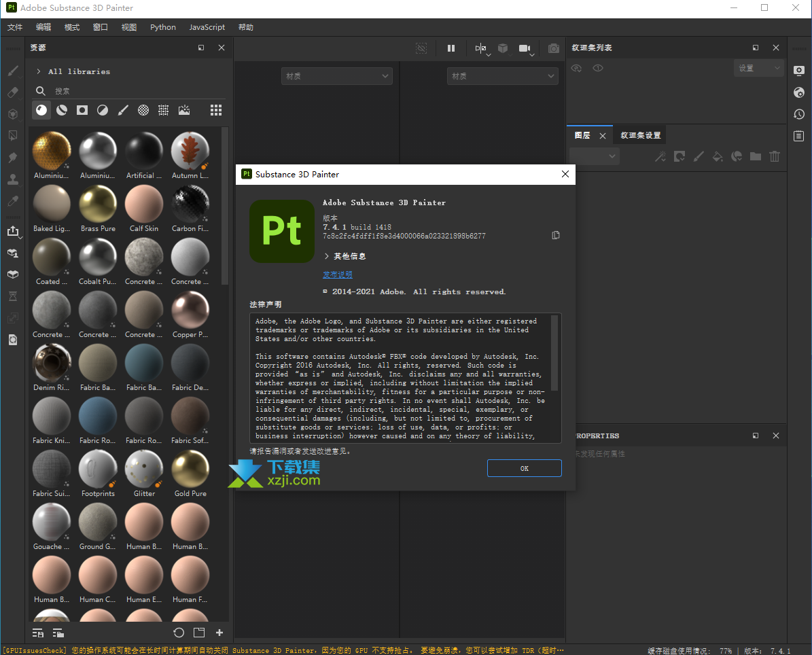Open Shader settings globe icon on right dock
This screenshot has width=812, height=655.
(799, 92)
